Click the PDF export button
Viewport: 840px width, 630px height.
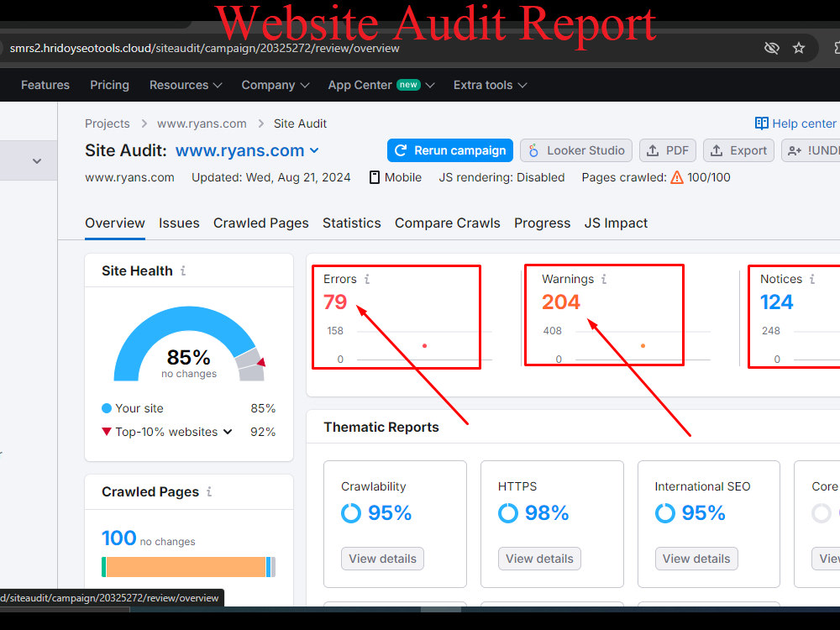(x=668, y=150)
